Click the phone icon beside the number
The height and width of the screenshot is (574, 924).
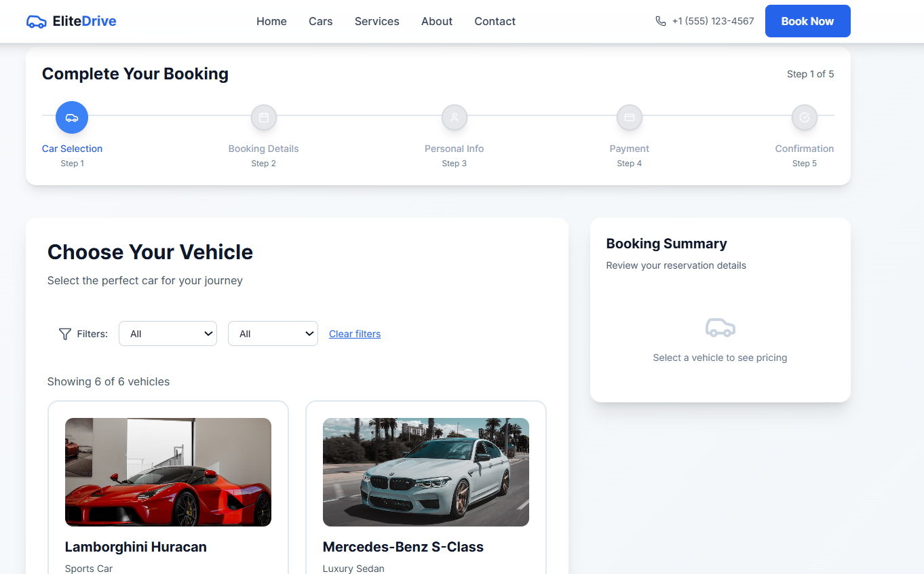click(660, 21)
